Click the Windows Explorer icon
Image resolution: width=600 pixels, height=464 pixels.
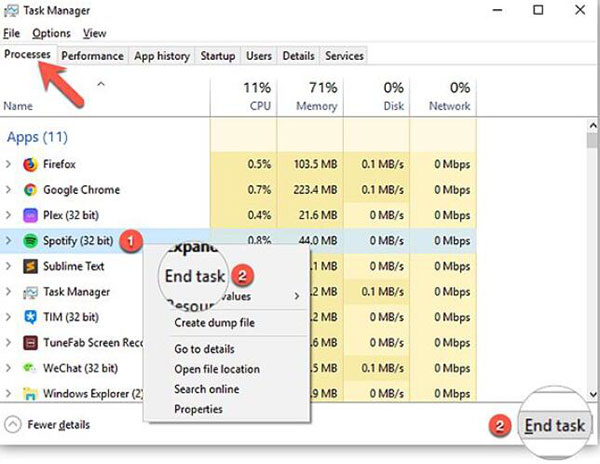click(x=29, y=394)
